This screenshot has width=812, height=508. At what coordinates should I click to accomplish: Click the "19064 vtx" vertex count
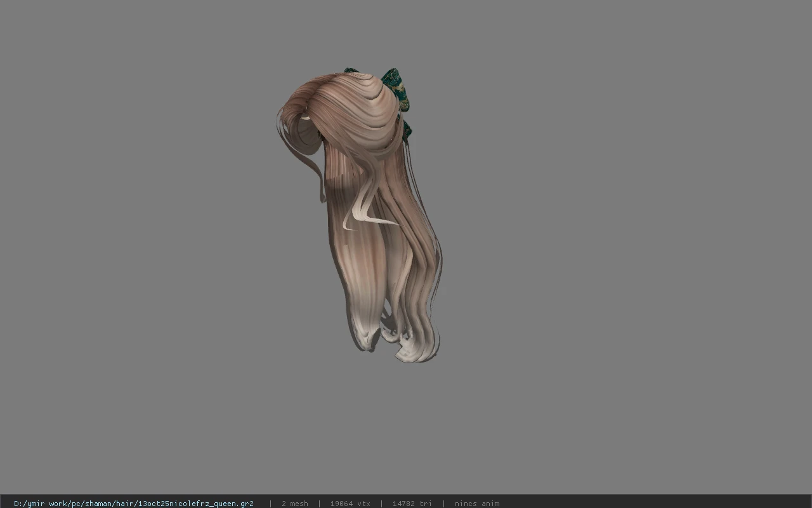coord(350,504)
